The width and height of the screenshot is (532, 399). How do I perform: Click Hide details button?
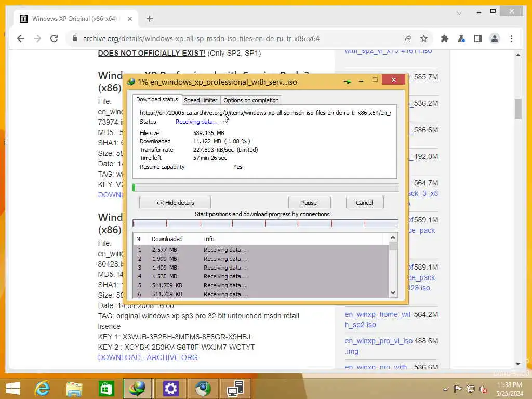[175, 203]
